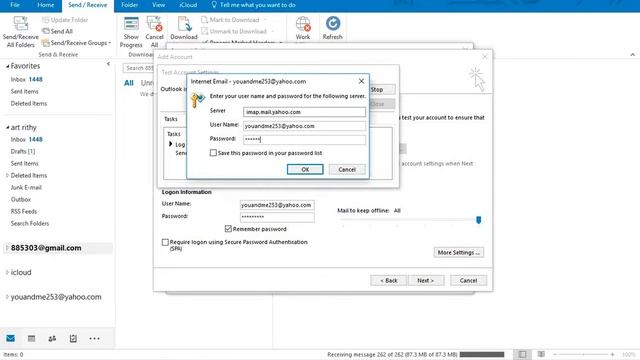Screen dimensions: 640x360
Task: Collapse the folder pane with the arrow
Action: pos(108,64)
